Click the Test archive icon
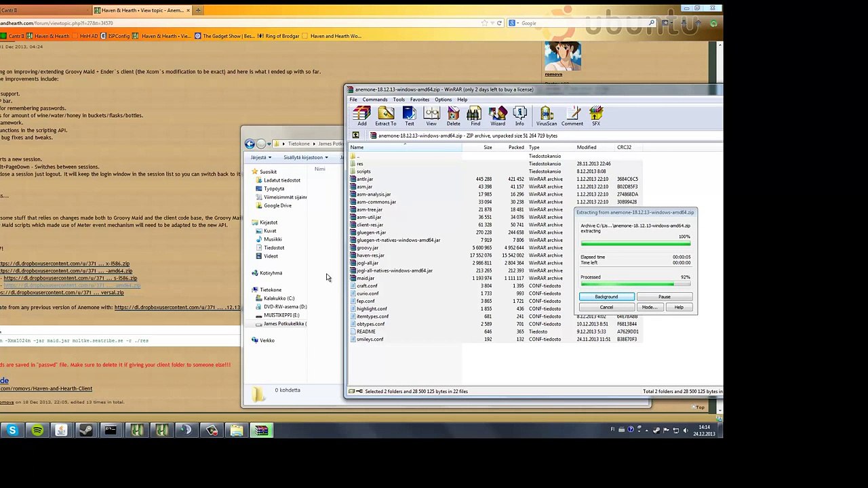The height and width of the screenshot is (488, 868). click(x=410, y=117)
